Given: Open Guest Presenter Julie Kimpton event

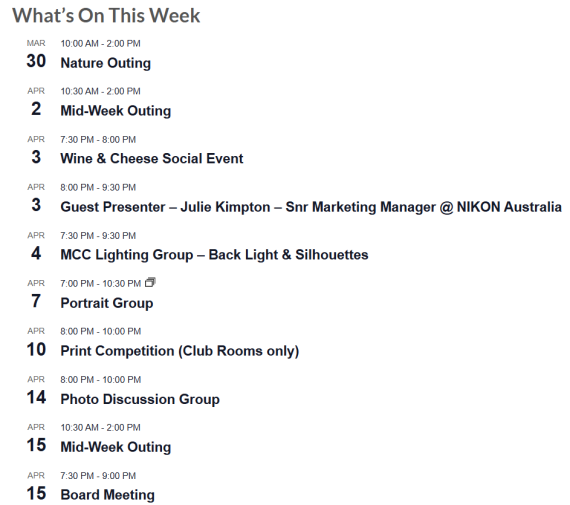Looking at the screenshot, I should (311, 207).
